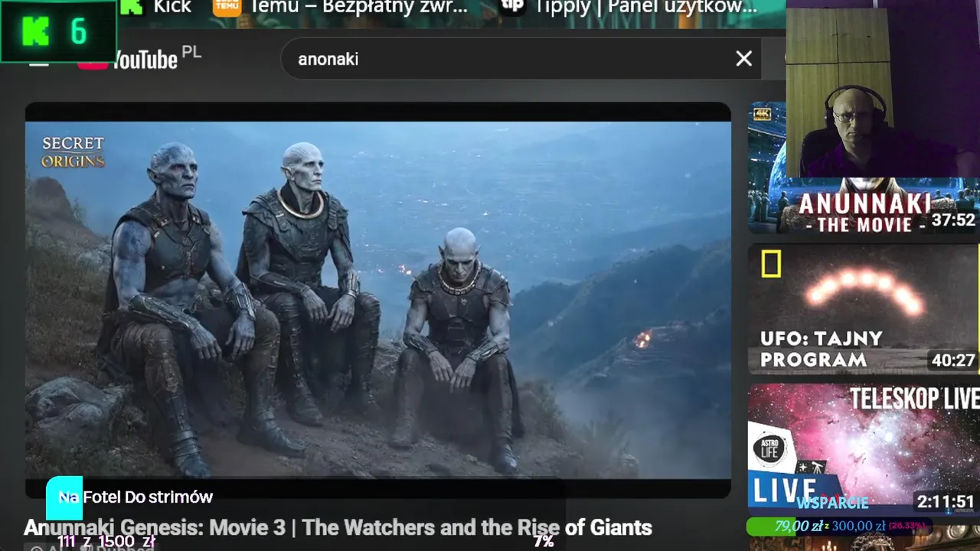Switch to the Kick browser tab
Screen dimensions: 980x551
pyautogui.click(x=156, y=8)
